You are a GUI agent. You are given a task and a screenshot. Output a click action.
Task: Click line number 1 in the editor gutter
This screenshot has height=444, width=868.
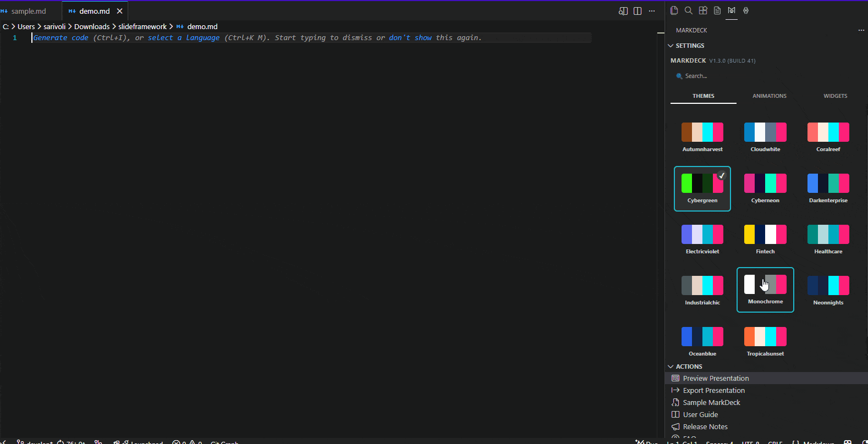(15, 38)
